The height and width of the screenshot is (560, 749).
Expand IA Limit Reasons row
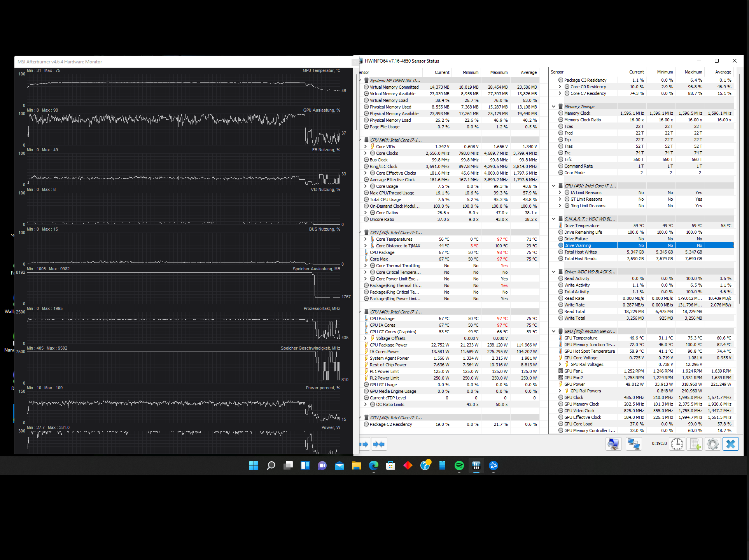point(560,192)
